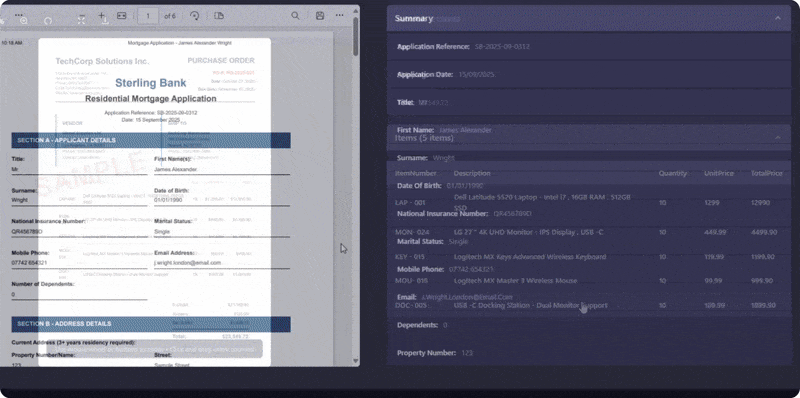Click the QR456789D value in the PDF
This screenshot has width=800, height=398.
point(27,232)
